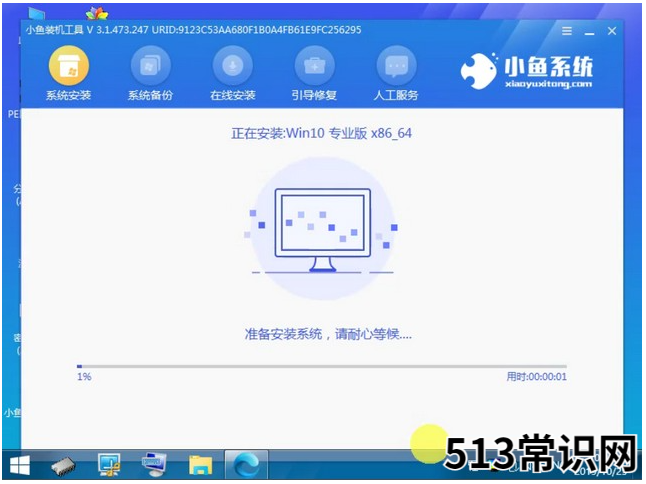
Task: Select the 系统备份 icon
Action: [150, 66]
